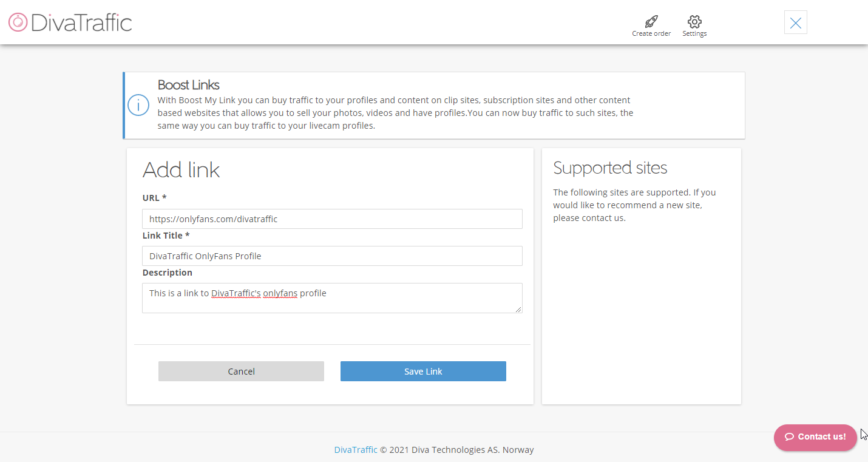
Task: Focus the Link Title input field
Action: pyautogui.click(x=332, y=256)
